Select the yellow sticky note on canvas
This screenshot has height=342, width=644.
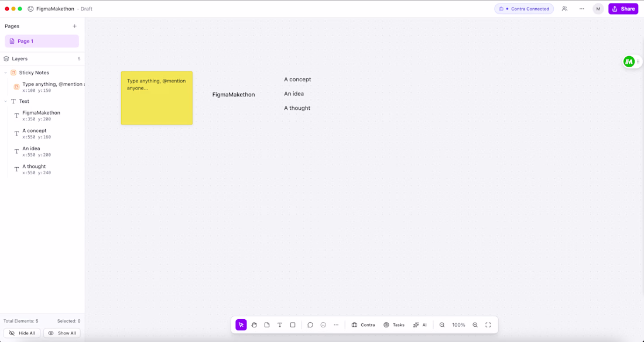(x=156, y=98)
